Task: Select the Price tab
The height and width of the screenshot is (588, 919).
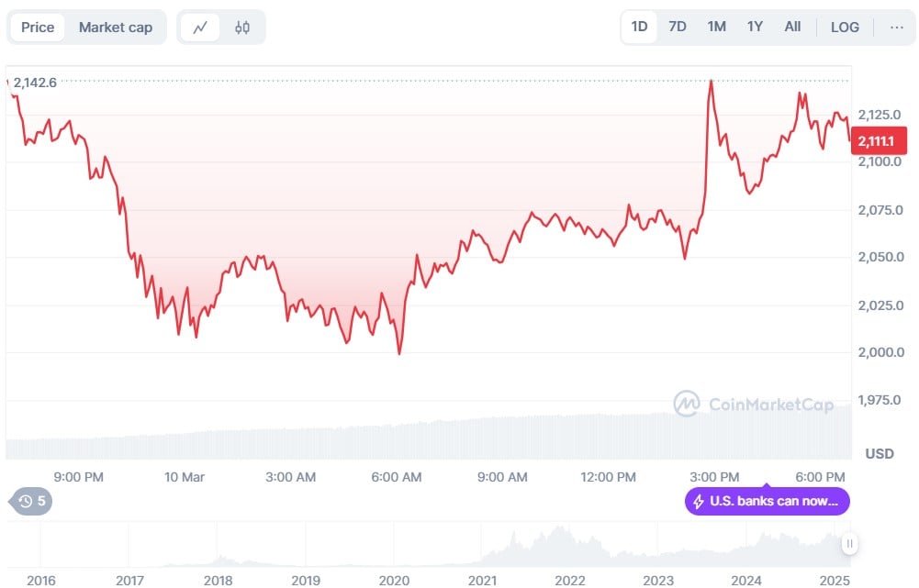Action: pyautogui.click(x=38, y=28)
